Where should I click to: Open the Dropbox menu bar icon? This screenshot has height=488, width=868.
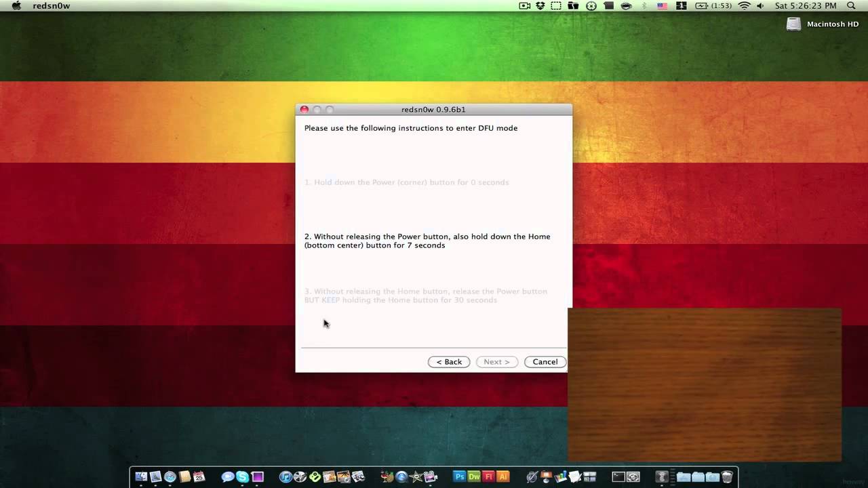[540, 5]
